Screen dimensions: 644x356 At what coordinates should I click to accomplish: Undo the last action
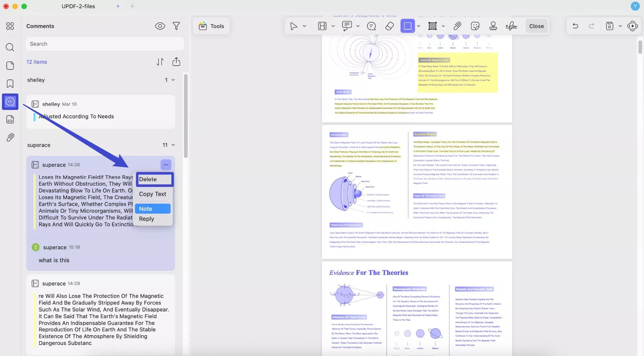tap(575, 26)
